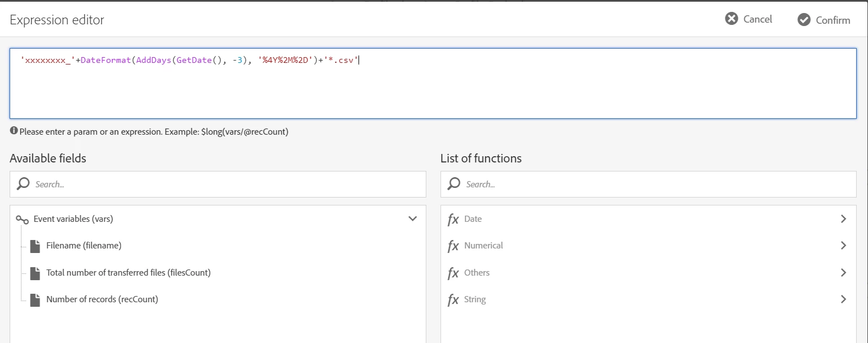Click the fx icon beside Date
868x343 pixels.
[x=453, y=219]
